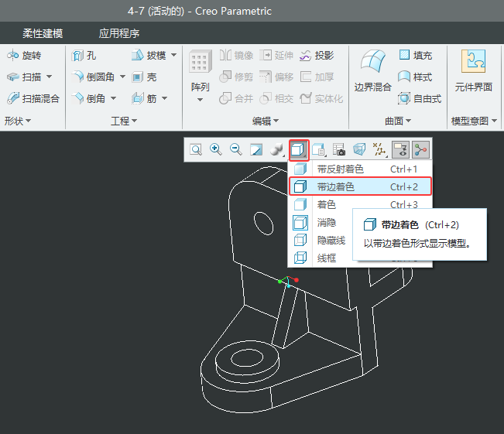Expand the 拔模 dropdown arrow
504x434 pixels.
click(x=174, y=55)
